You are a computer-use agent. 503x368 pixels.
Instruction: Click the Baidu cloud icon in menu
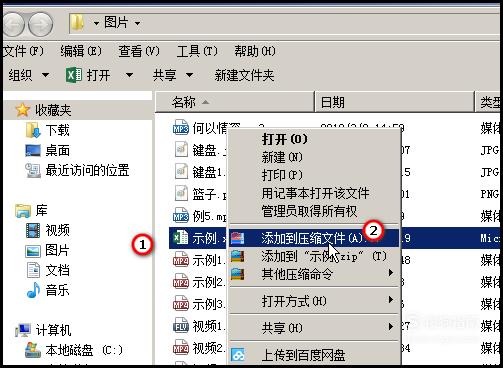coord(239,355)
